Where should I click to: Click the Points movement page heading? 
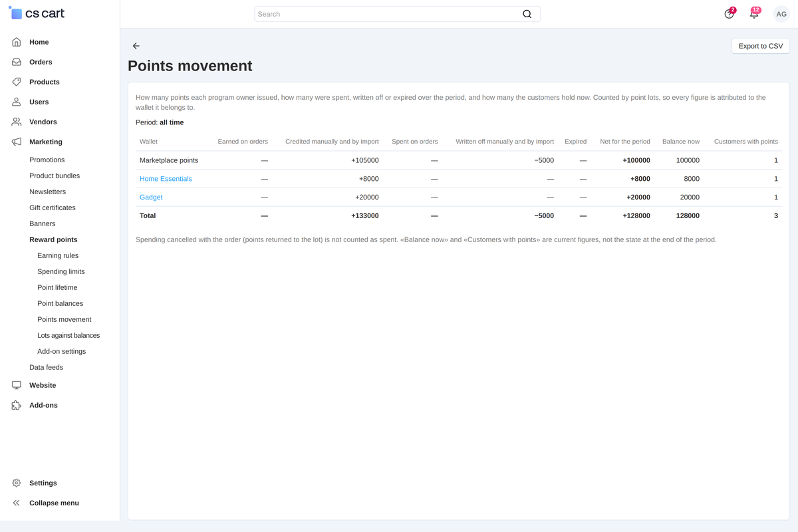click(190, 66)
